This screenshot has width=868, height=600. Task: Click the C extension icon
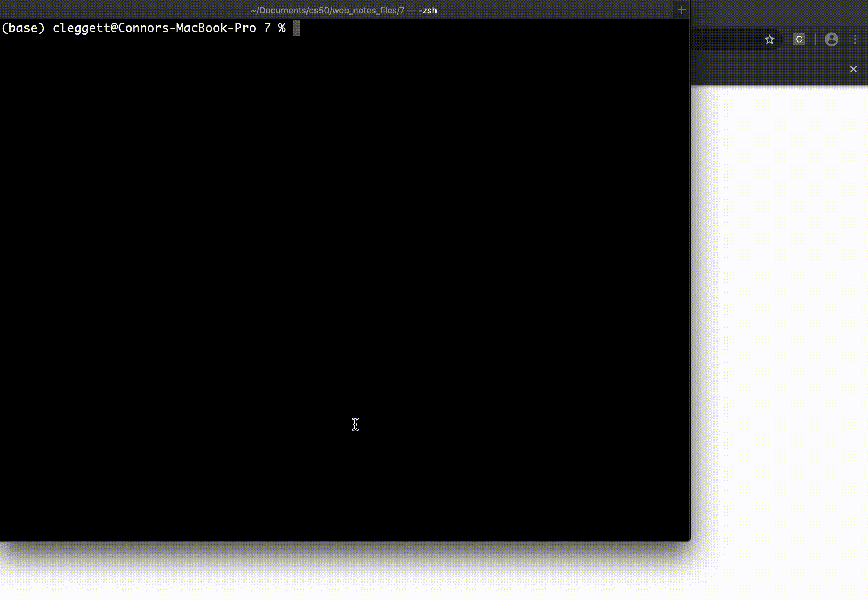click(x=799, y=39)
